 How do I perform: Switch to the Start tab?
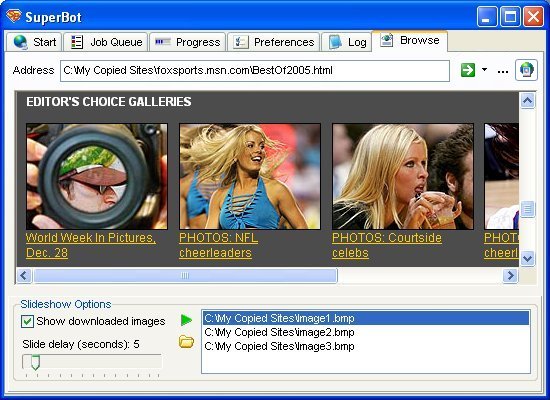(x=34, y=42)
